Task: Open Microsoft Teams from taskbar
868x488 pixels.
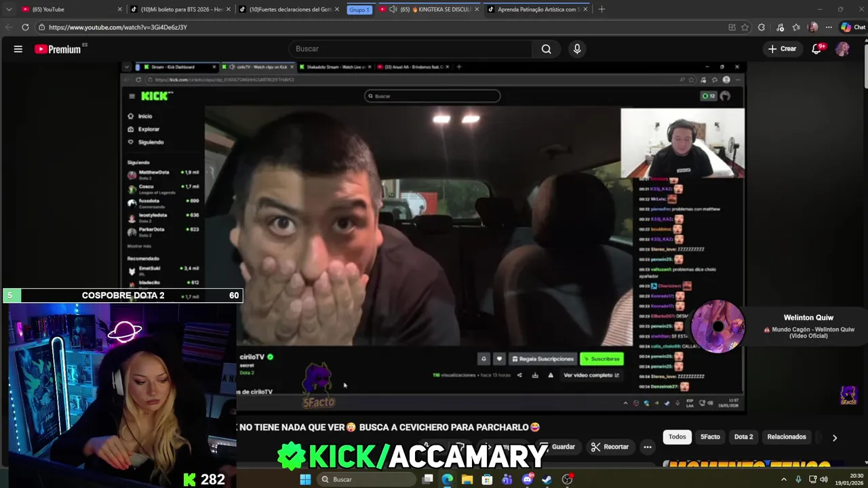Action: coord(507,479)
